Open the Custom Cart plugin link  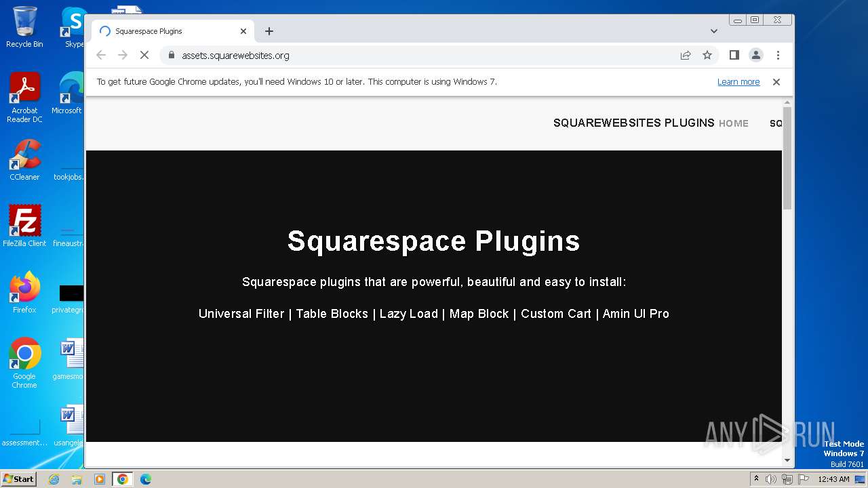coord(556,314)
